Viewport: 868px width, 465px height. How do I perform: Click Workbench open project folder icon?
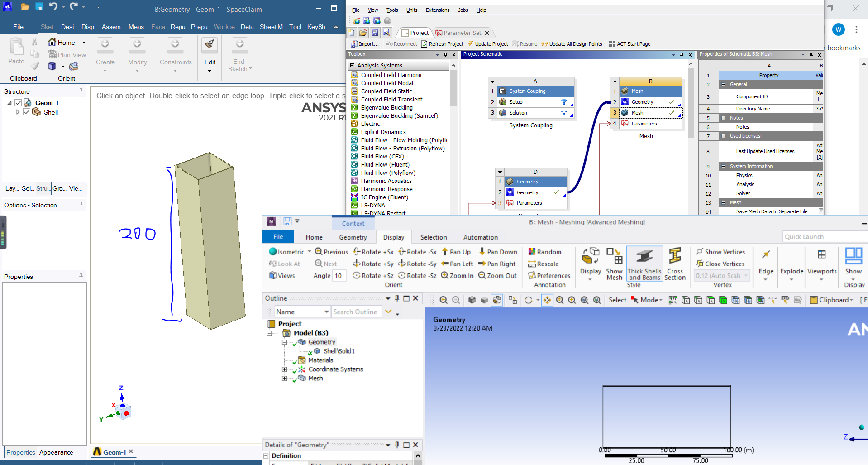363,33
